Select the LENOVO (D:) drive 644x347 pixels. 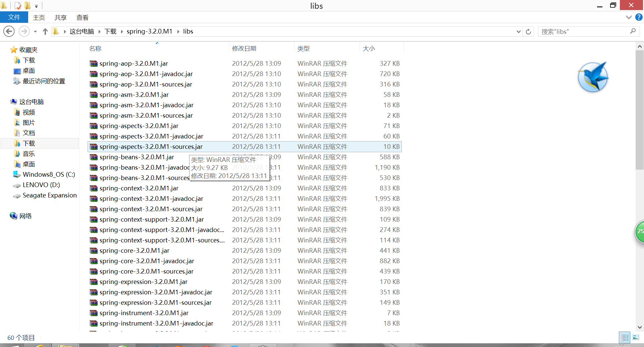point(41,185)
